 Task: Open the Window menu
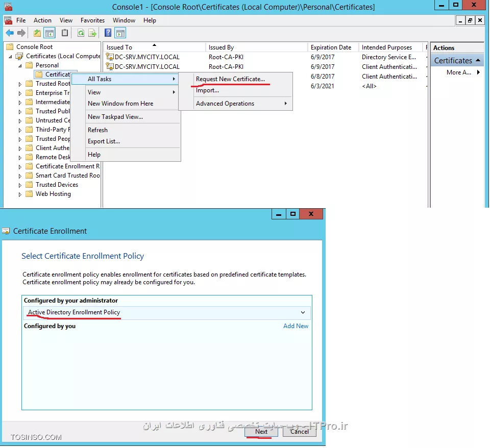point(124,20)
